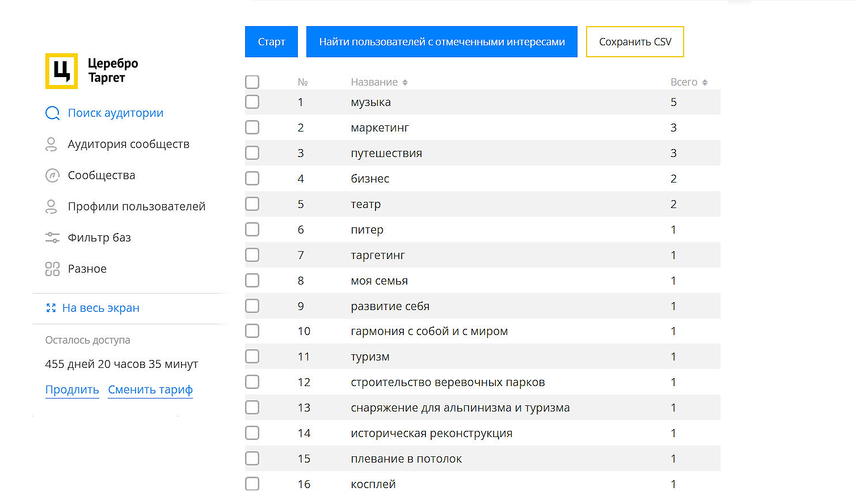
Task: Follow the Продлить link
Action: point(72,389)
